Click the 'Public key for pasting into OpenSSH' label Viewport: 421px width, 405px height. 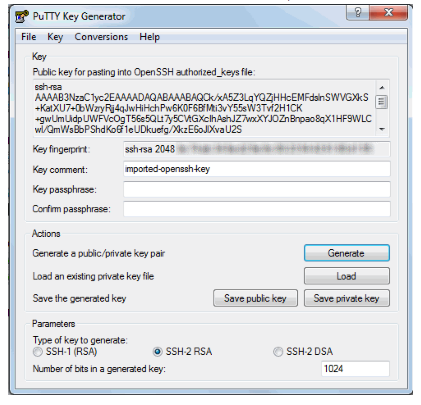144,72
